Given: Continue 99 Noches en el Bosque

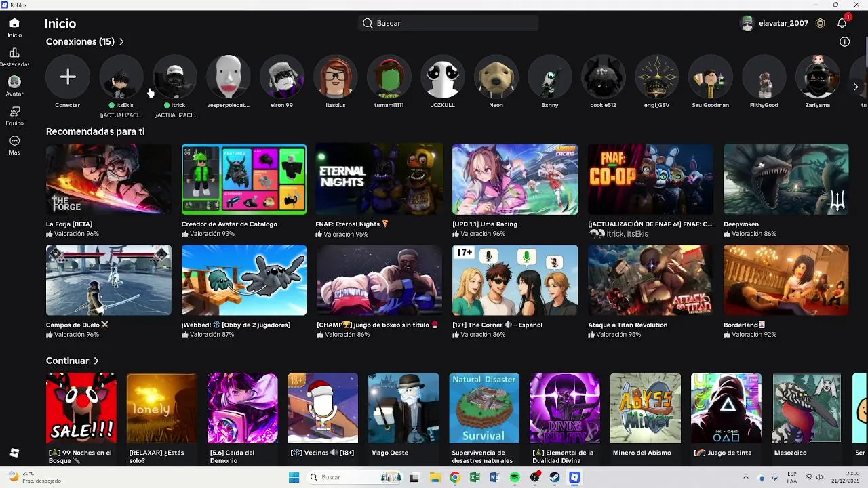Looking at the screenshot, I should (81, 408).
